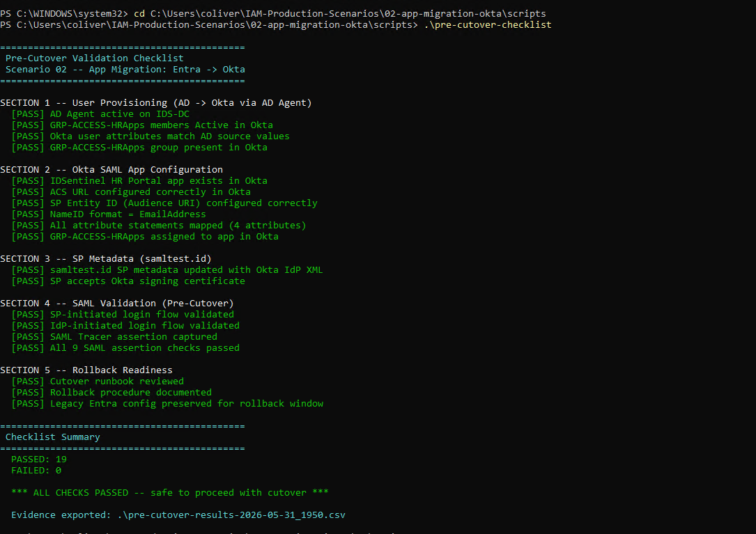
Task: Click 'GRP-ACCESS-HRApps group present in Okta' line
Action: (x=139, y=148)
